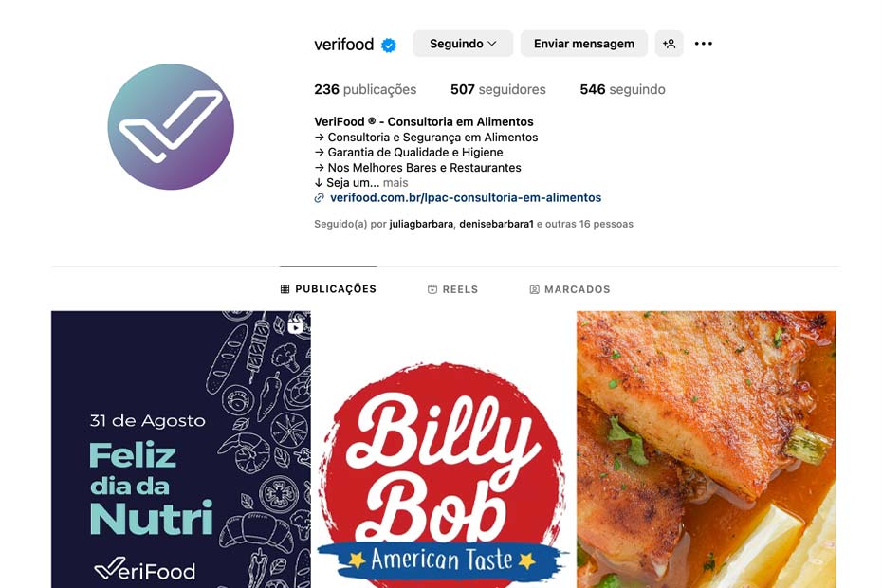Open the verifood.com.br consultoria link
This screenshot has width=882, height=588.
(466, 198)
